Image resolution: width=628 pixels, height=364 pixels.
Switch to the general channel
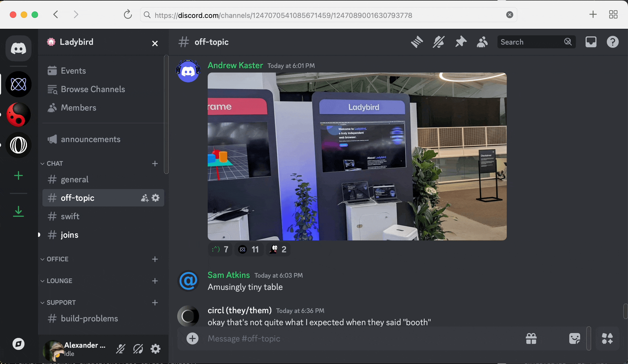[x=74, y=179]
